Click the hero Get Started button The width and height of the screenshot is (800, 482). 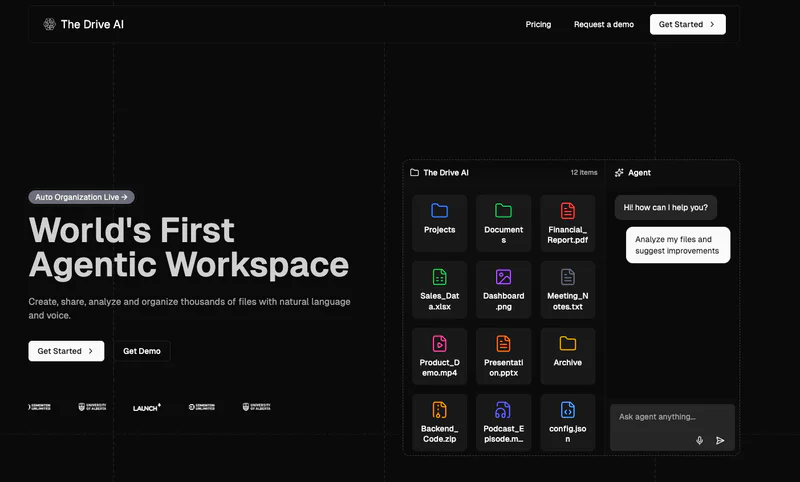(x=66, y=351)
